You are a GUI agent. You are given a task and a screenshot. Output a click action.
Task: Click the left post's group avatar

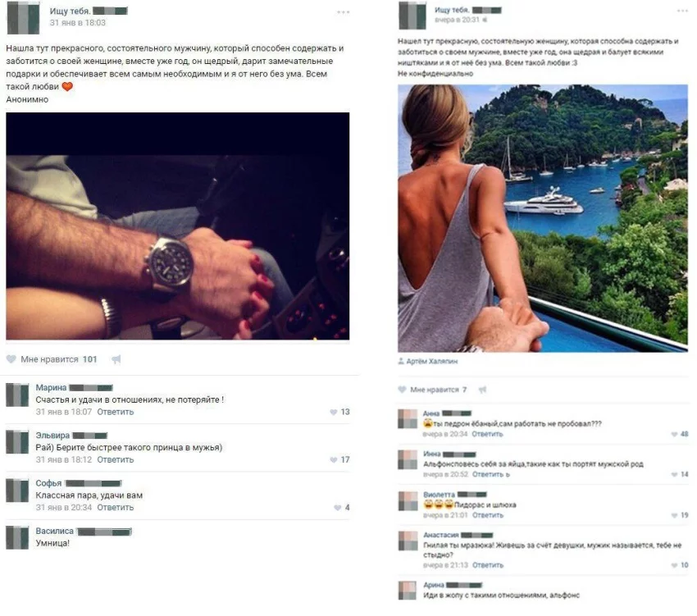[23, 17]
